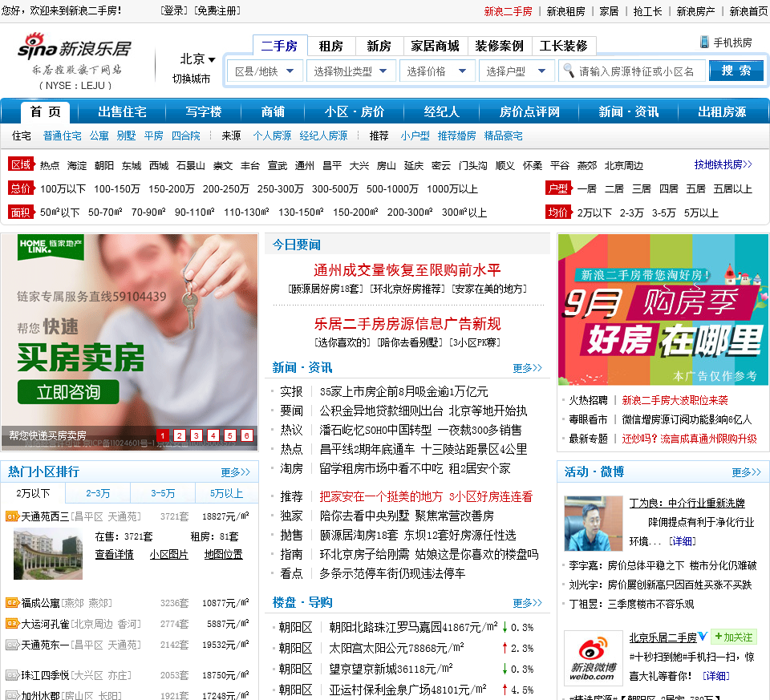Open the 地图位置 link for 天通苑西三
770x700 pixels.
click(x=224, y=554)
